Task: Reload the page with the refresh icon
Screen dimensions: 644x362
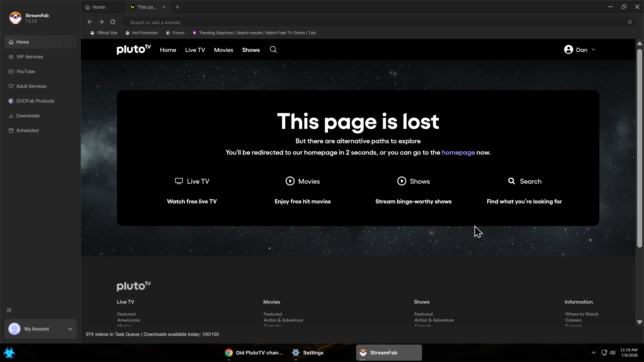Action: coord(113,22)
